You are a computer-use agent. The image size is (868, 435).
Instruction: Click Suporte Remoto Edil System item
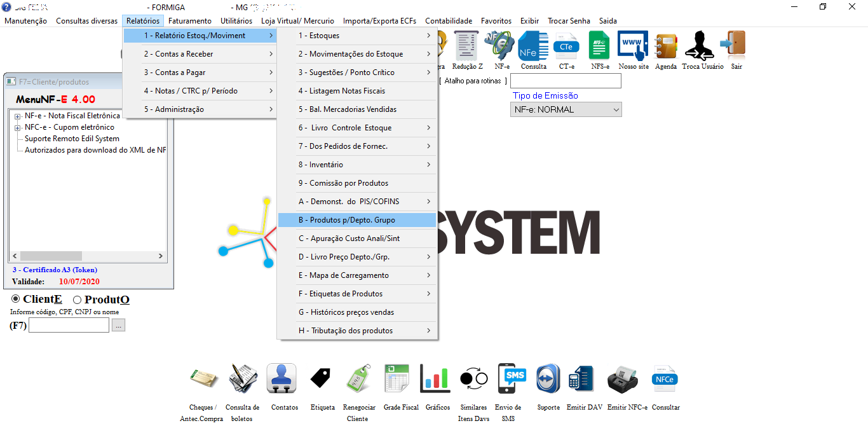pyautogui.click(x=72, y=139)
